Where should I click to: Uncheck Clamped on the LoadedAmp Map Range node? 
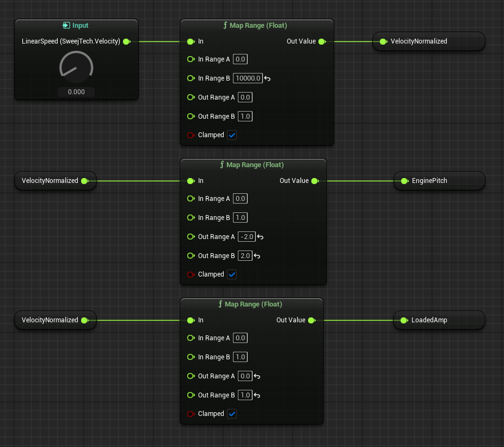pyautogui.click(x=232, y=413)
